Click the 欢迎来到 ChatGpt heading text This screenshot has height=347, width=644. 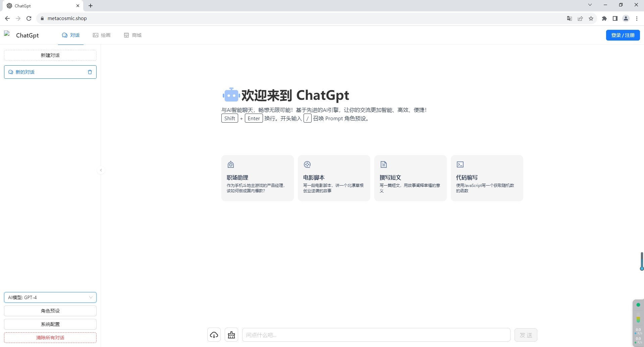(295, 95)
